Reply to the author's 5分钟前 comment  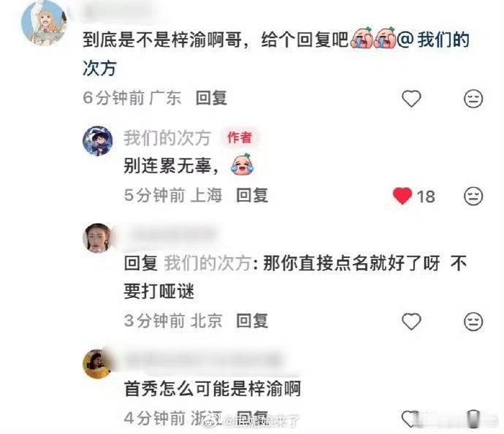(x=252, y=195)
